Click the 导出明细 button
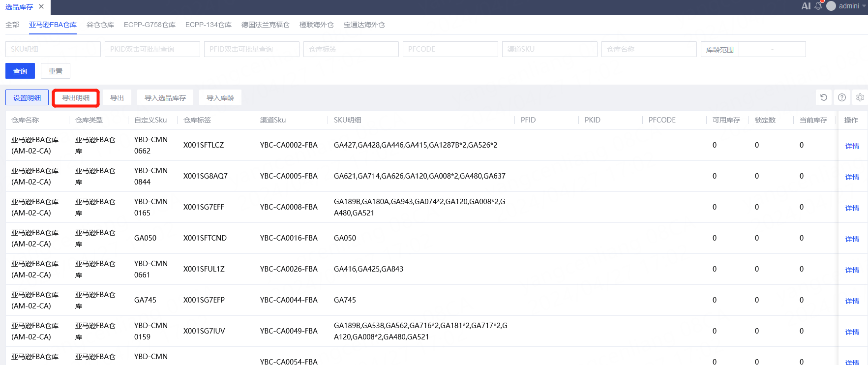This screenshot has width=868, height=365. tap(76, 98)
